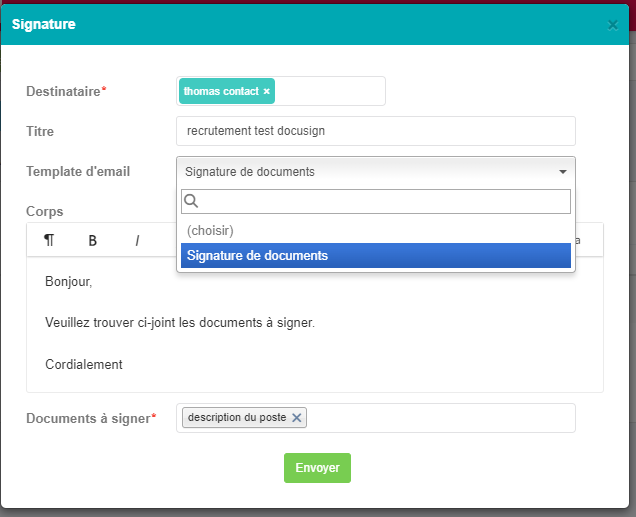Select highlighted Signature de documents option
636x517 pixels.
(376, 255)
